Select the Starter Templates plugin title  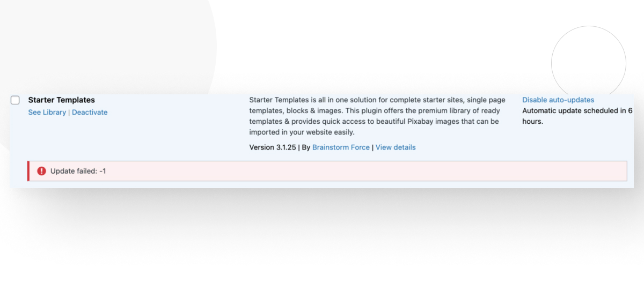pyautogui.click(x=61, y=100)
